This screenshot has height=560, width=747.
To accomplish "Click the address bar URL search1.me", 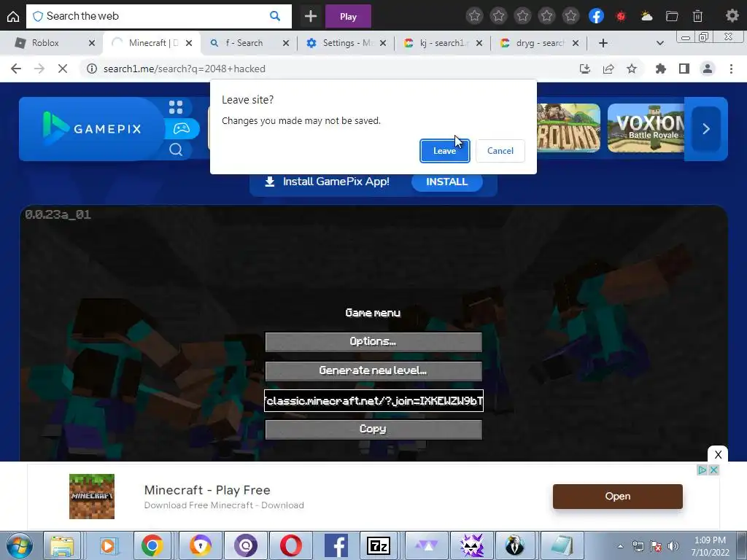I will coord(185,69).
